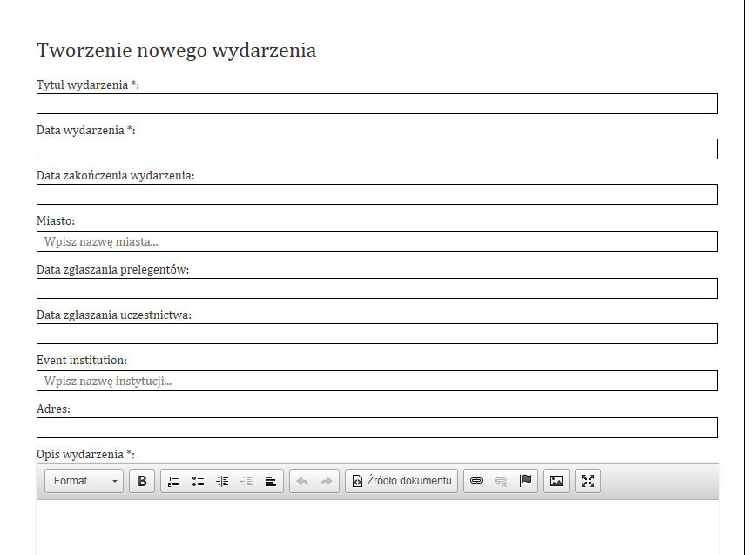Select the Data zakończenia wydarzenia field

click(376, 194)
